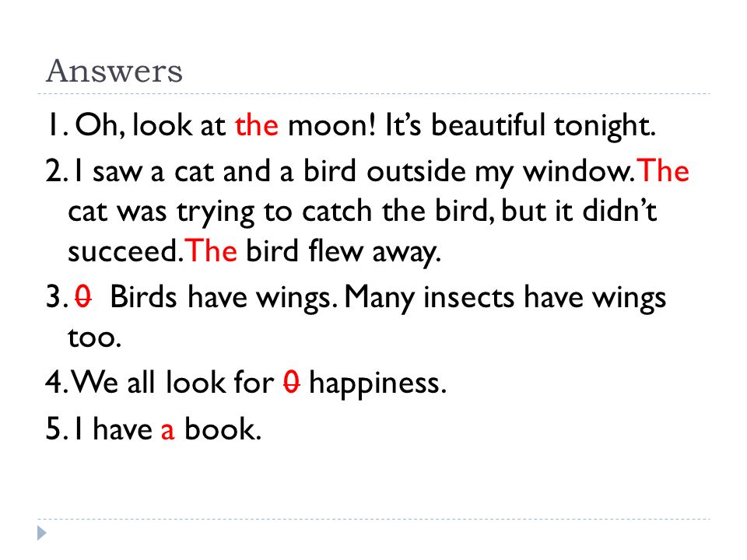Select the red word "the" before moon

coord(256,125)
